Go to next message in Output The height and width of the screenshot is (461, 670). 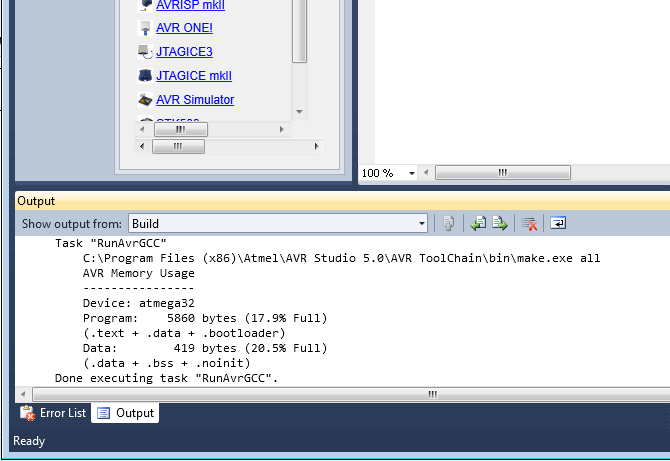(x=500, y=223)
